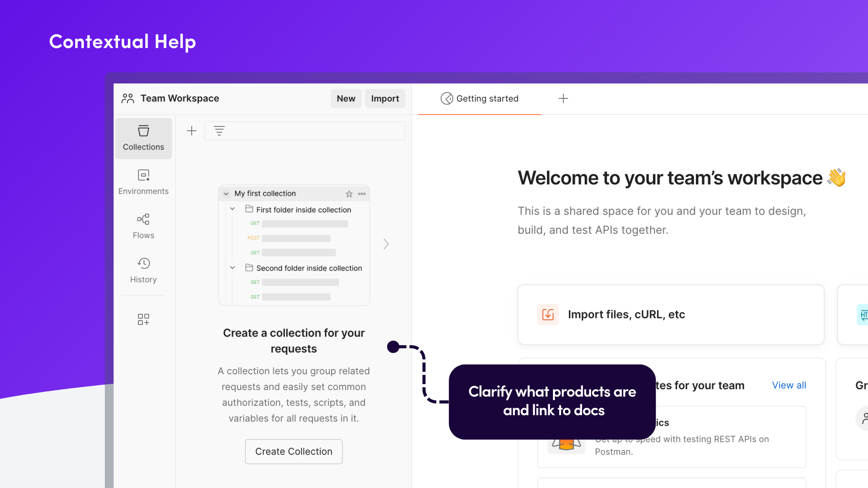Image resolution: width=868 pixels, height=488 pixels.
Task: Click the configure sidebar grid-plus icon
Action: pos(143,319)
